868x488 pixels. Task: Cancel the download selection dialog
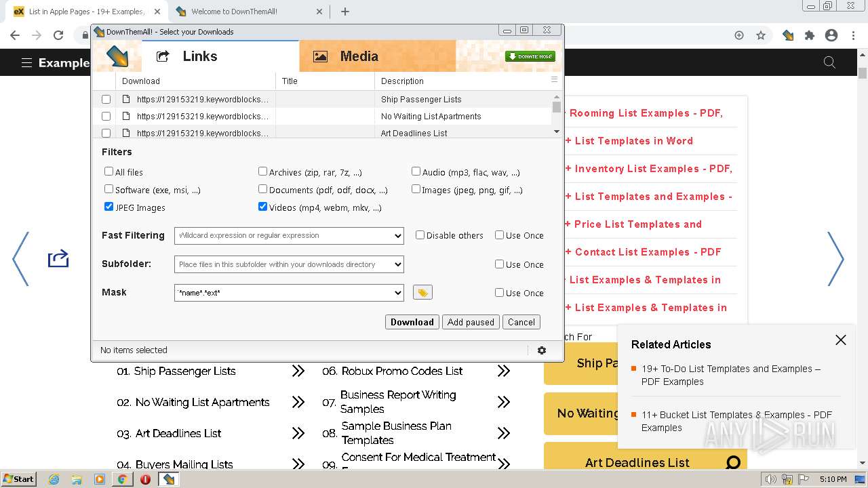point(521,322)
